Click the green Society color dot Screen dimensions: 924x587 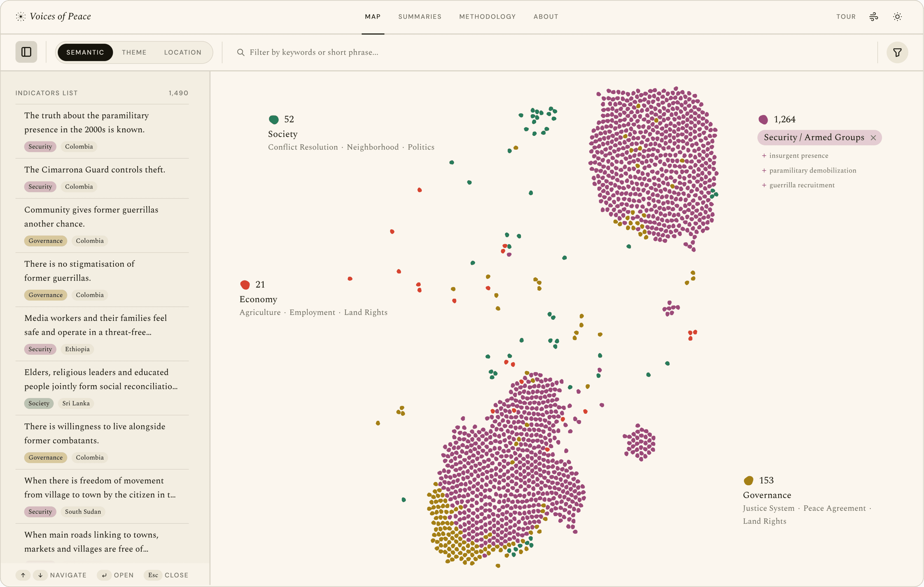click(x=274, y=120)
